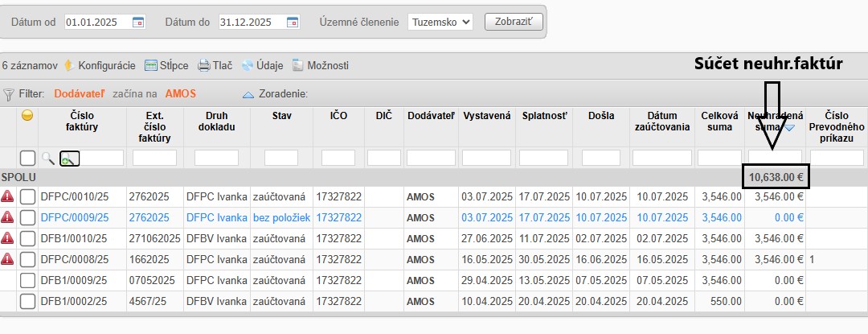The image size is (868, 334).
Task: Toggle the select-all checkbox in filter row
Action: pyautogui.click(x=27, y=159)
